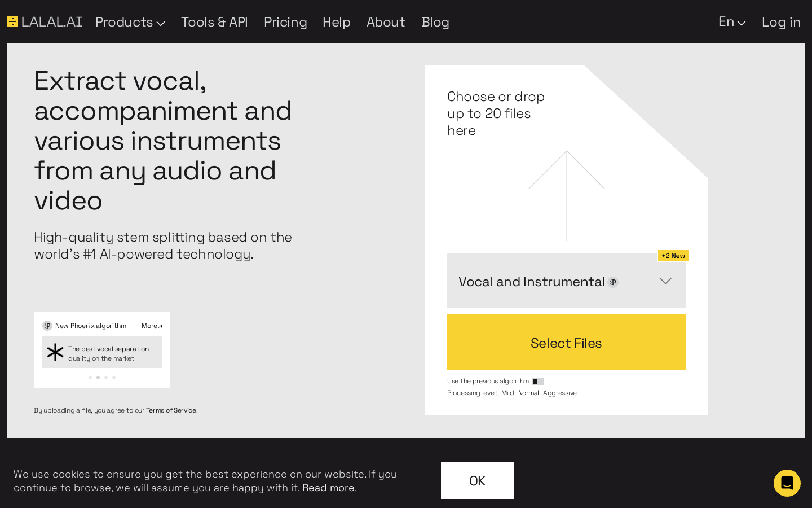Image resolution: width=812 pixels, height=508 pixels.
Task: Click the asterisk icon in the promo card
Action: coord(55,352)
